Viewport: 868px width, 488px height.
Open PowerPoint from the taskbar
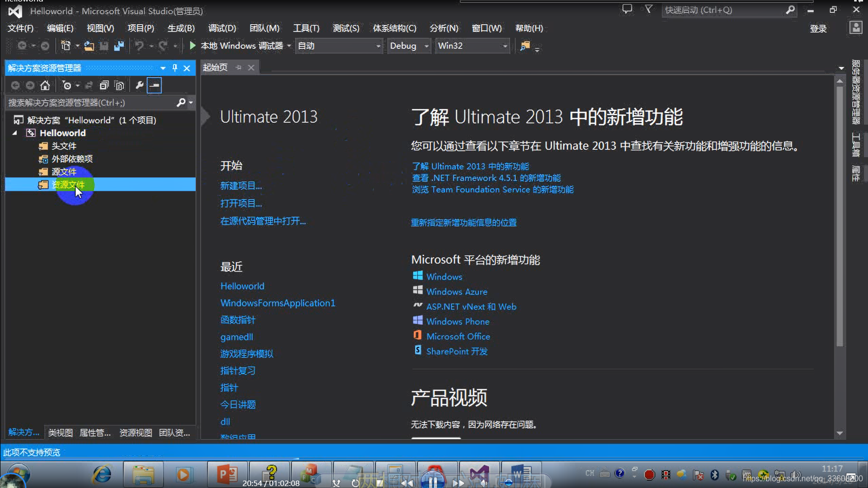tap(227, 474)
